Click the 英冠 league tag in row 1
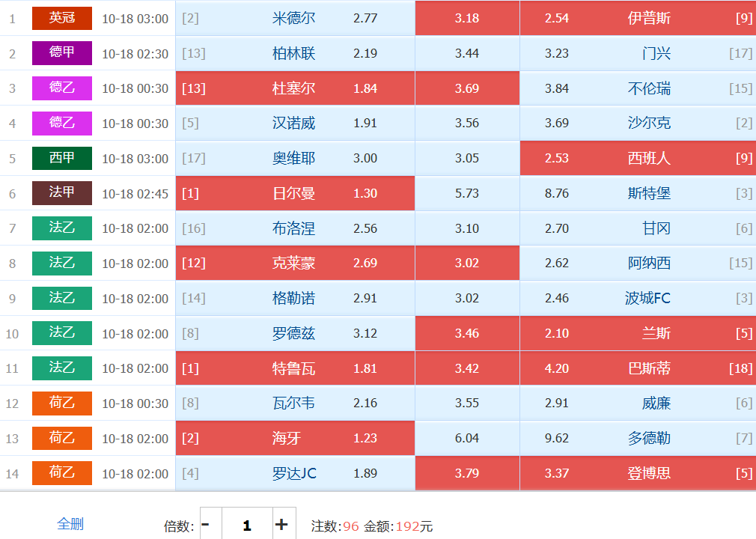 pos(61,18)
